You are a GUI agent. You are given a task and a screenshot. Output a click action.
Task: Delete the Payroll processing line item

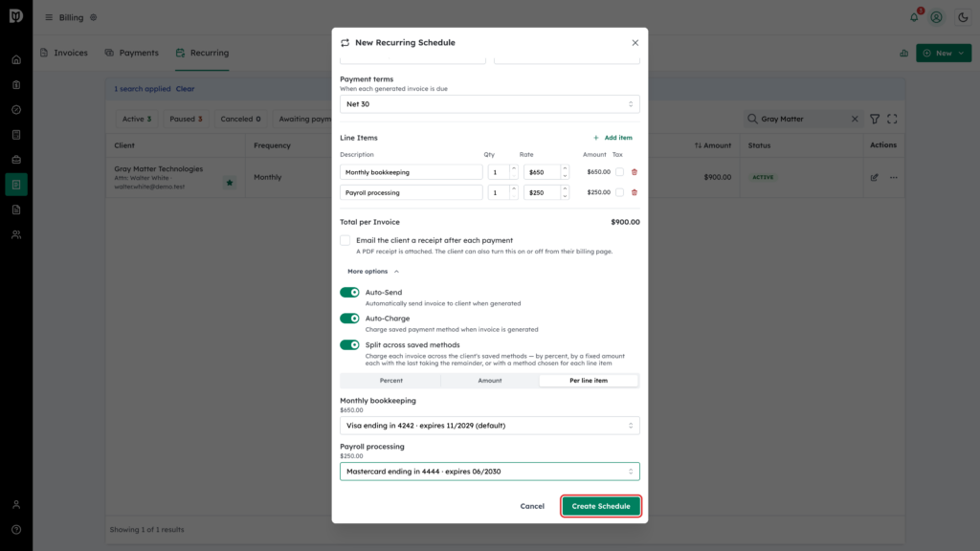pyautogui.click(x=635, y=192)
